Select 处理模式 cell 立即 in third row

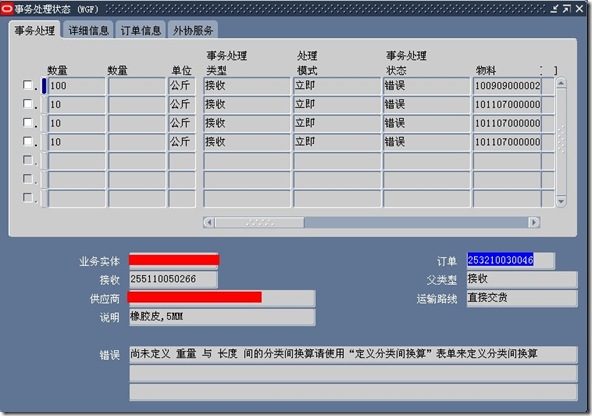coord(337,123)
